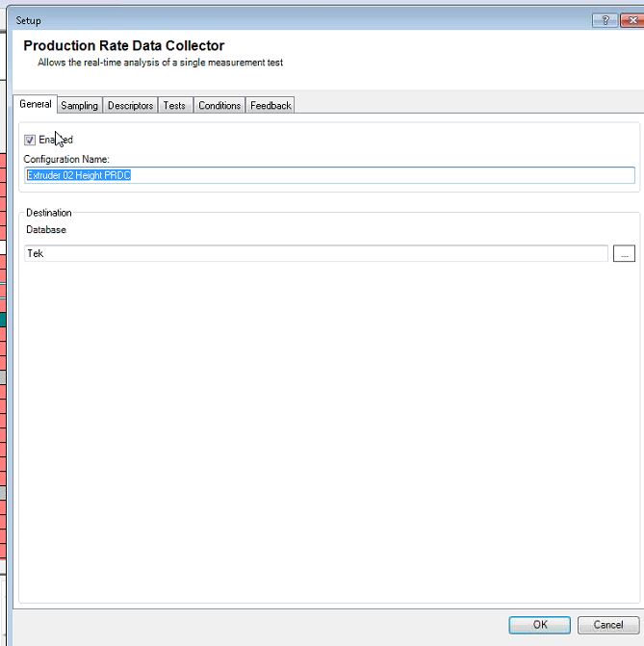Confirm settings with the OK button
The height and width of the screenshot is (646, 644).
(x=539, y=625)
